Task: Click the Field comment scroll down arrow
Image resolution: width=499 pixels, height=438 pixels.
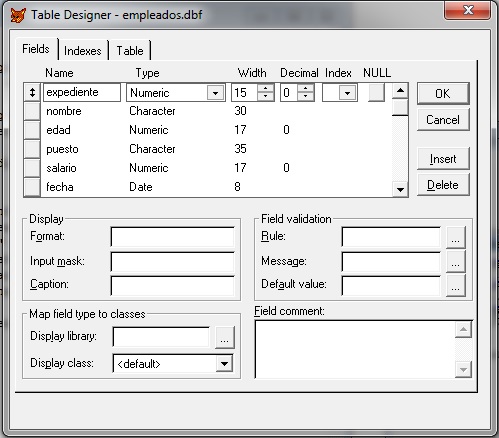Action: pyautogui.click(x=463, y=369)
